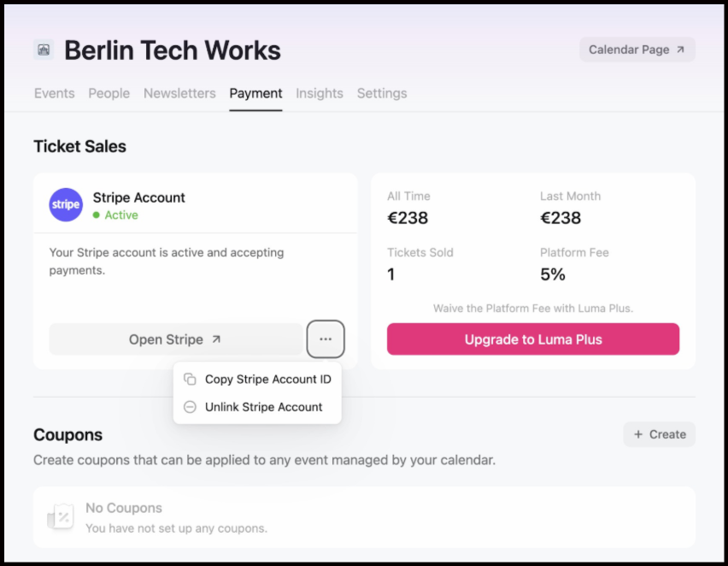Open the three-dot more options button

(326, 339)
